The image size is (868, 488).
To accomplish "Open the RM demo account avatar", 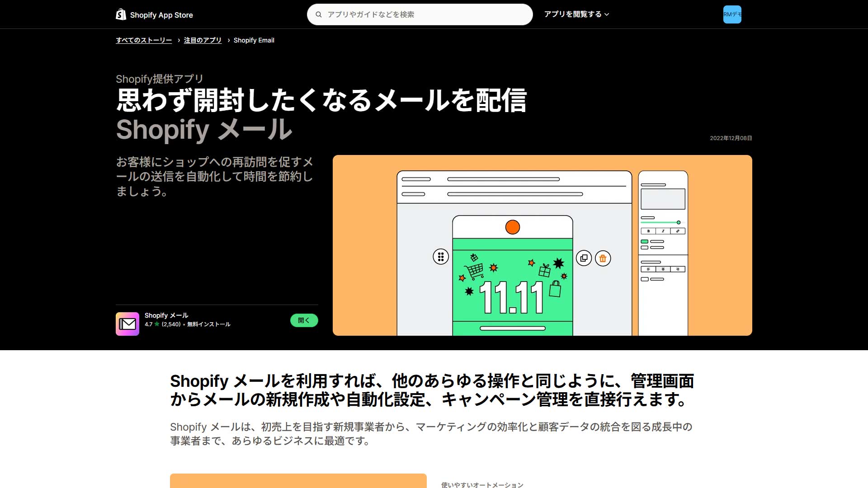I will point(732,14).
